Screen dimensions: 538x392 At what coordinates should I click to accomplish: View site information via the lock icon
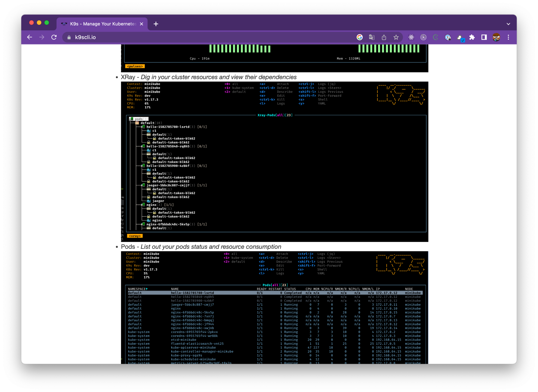point(69,37)
